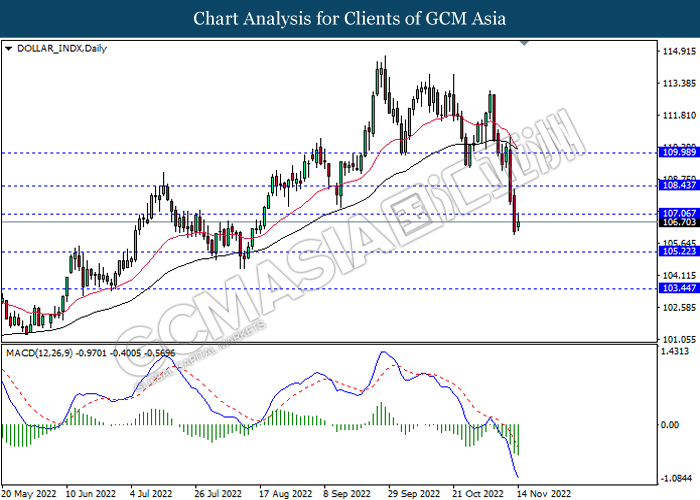Click the 10 Jun 2022 date label
700x500 pixels.
pos(91,493)
